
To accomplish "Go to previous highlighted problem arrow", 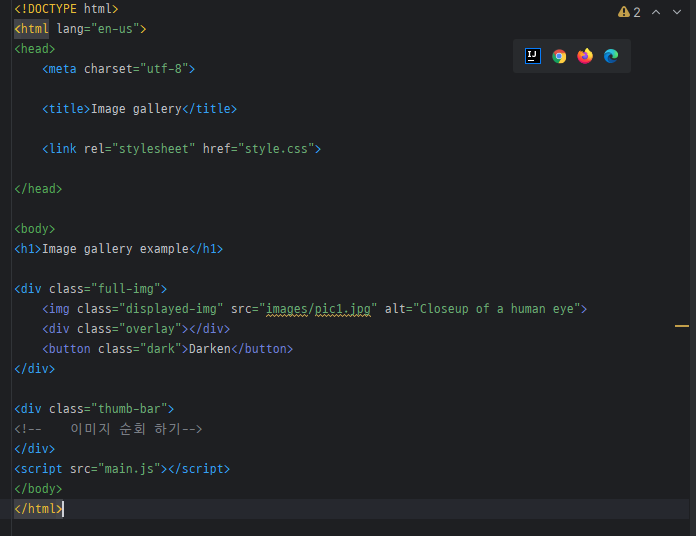I will [x=656, y=12].
